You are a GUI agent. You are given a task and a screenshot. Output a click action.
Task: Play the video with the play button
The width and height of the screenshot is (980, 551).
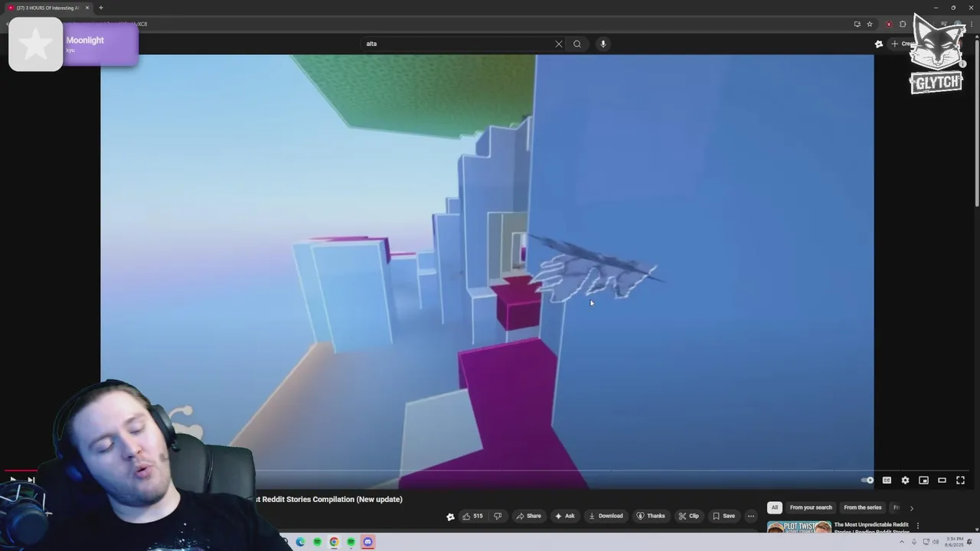tap(12, 480)
